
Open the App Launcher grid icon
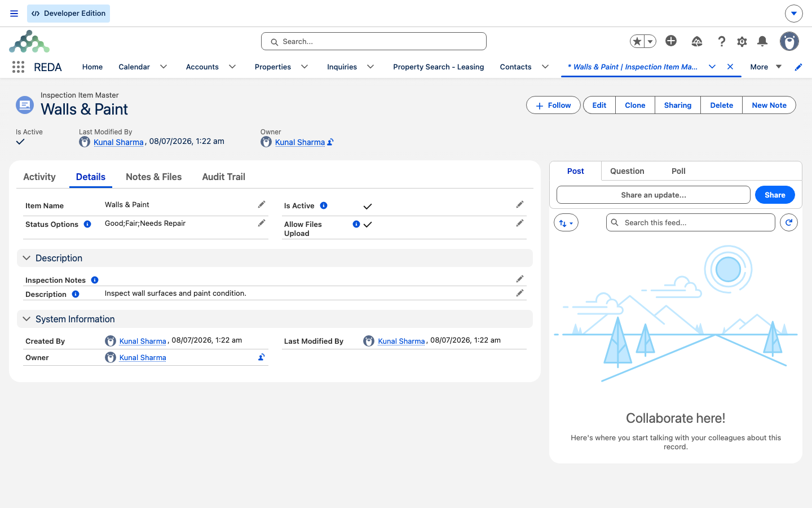pyautogui.click(x=18, y=67)
